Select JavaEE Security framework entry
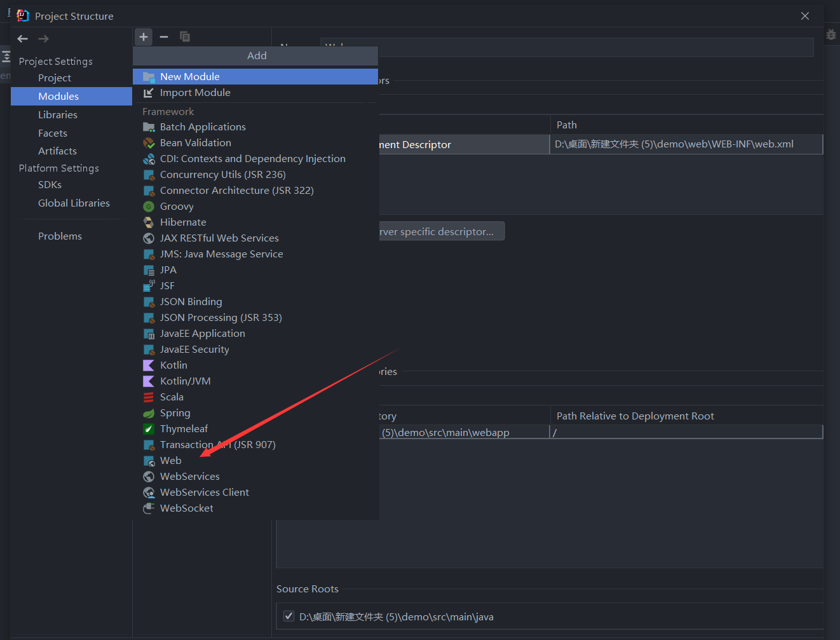840x640 pixels. [x=255, y=350]
